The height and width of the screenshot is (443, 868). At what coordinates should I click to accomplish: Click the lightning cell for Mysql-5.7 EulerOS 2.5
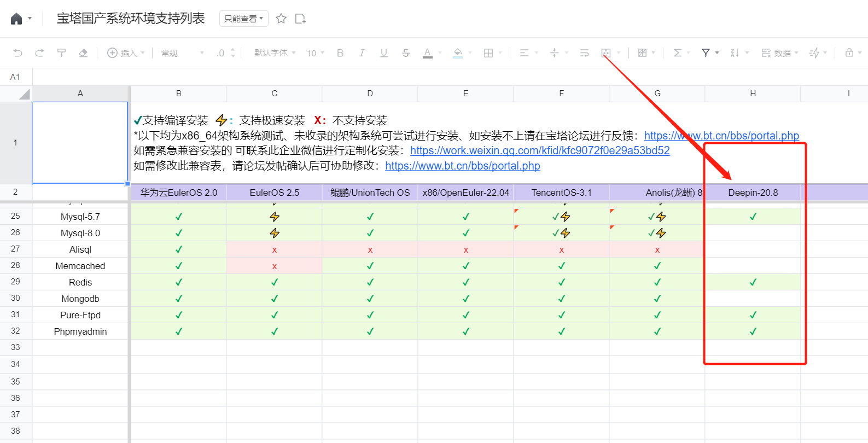(275, 217)
